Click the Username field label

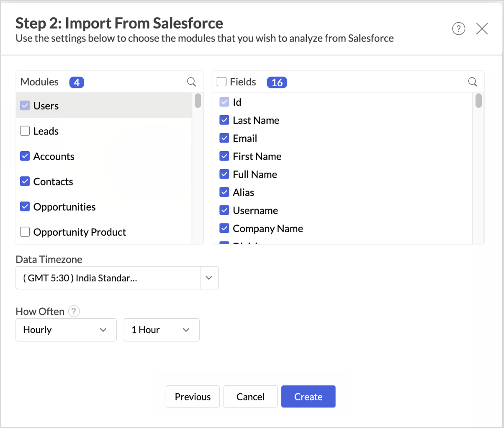(x=255, y=211)
